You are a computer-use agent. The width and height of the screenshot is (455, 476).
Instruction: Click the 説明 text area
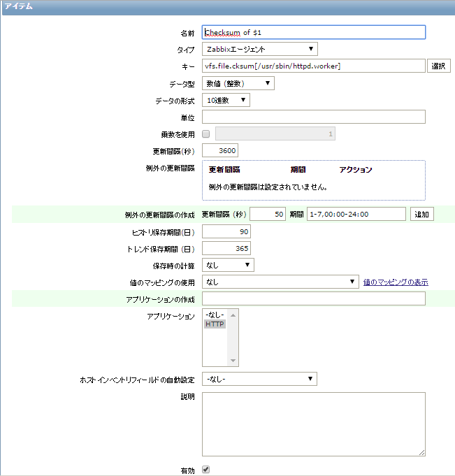[314, 424]
